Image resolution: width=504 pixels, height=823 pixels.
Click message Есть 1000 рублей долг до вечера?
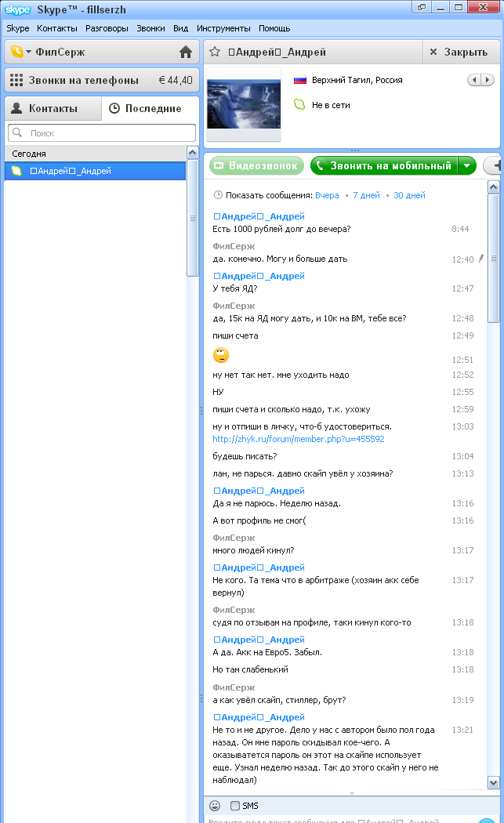pos(281,229)
